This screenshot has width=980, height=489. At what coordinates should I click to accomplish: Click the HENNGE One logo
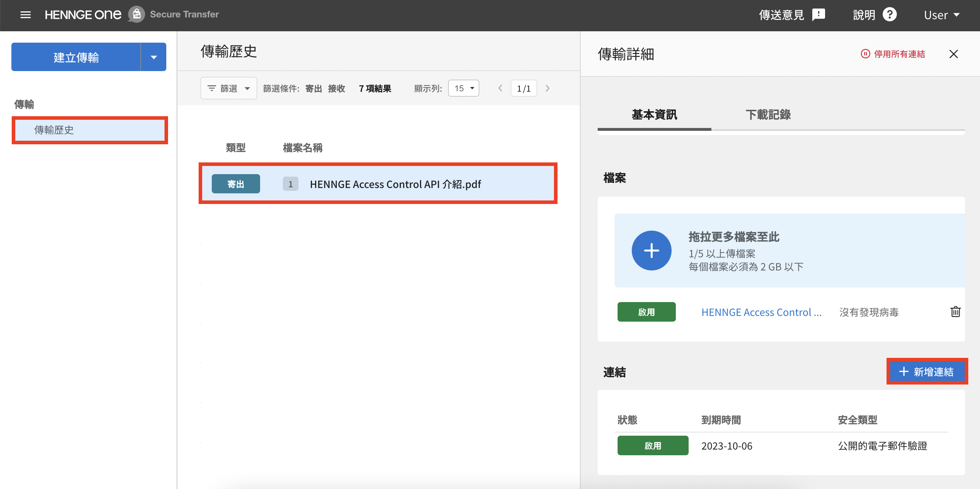point(83,15)
